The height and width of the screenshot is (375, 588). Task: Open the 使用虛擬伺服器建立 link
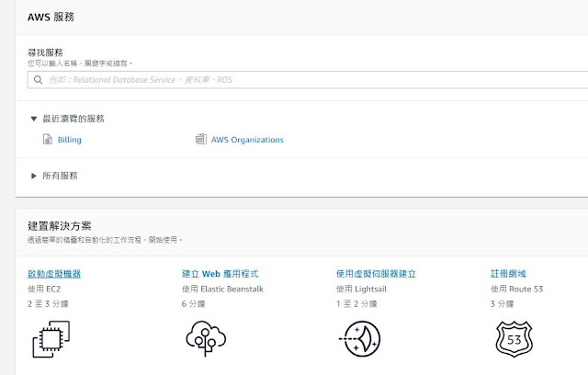[x=376, y=274]
